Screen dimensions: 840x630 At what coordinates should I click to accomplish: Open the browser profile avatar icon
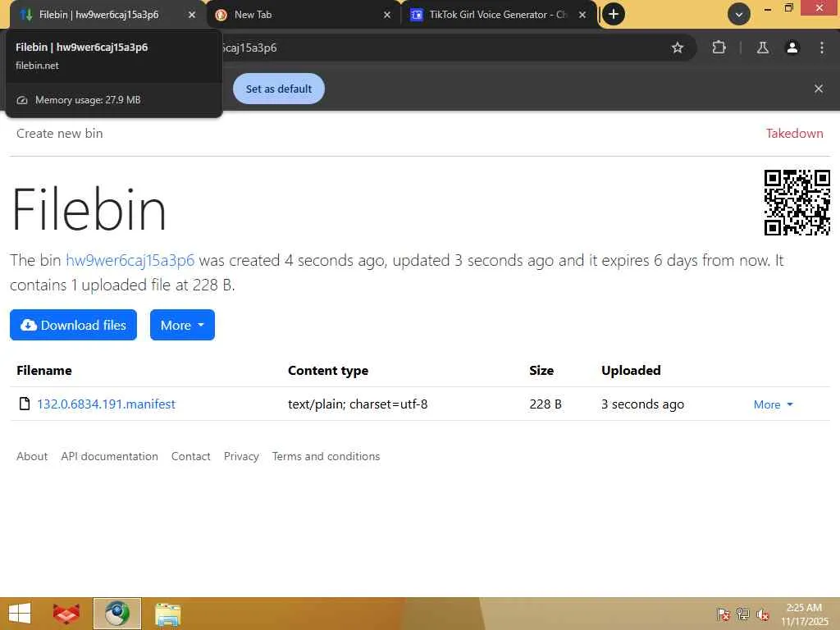tap(792, 48)
